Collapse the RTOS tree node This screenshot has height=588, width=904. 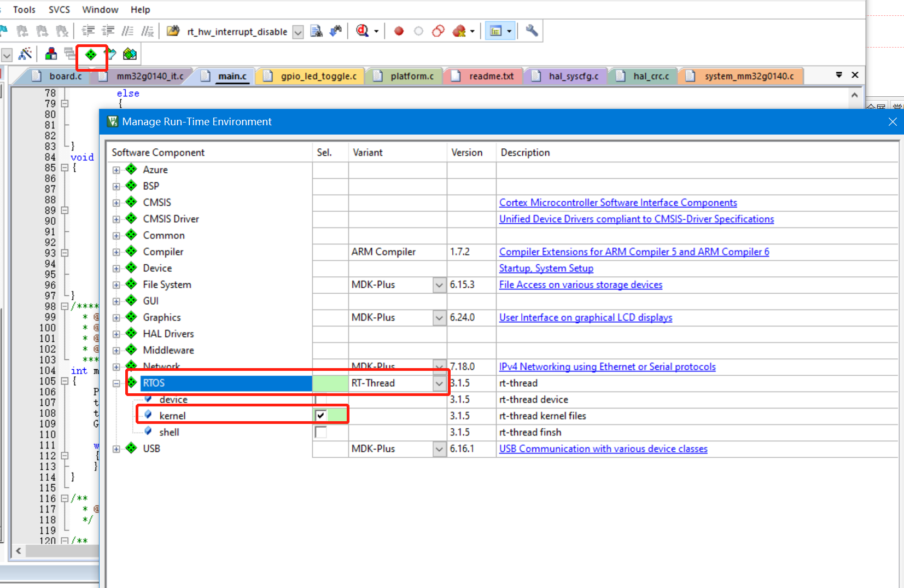pos(116,383)
